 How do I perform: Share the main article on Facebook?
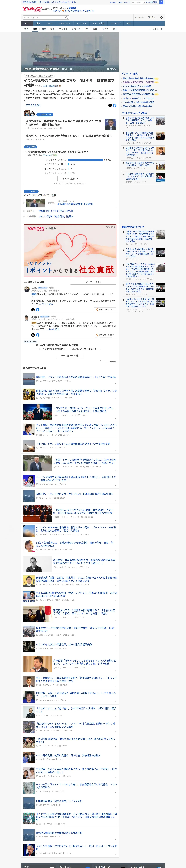[115, 105]
